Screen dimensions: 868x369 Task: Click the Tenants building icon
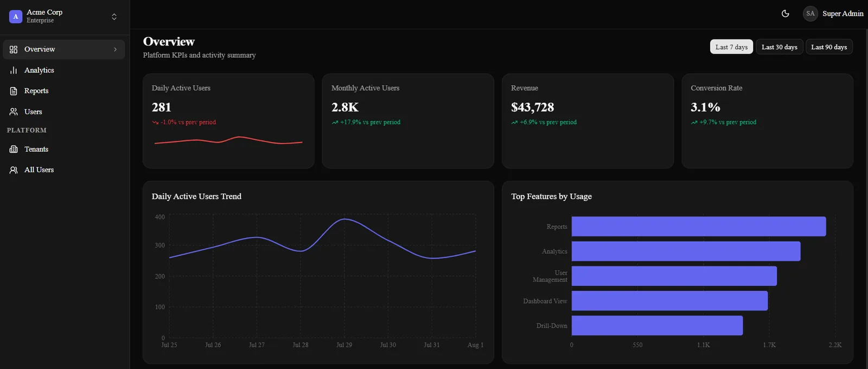coord(14,149)
